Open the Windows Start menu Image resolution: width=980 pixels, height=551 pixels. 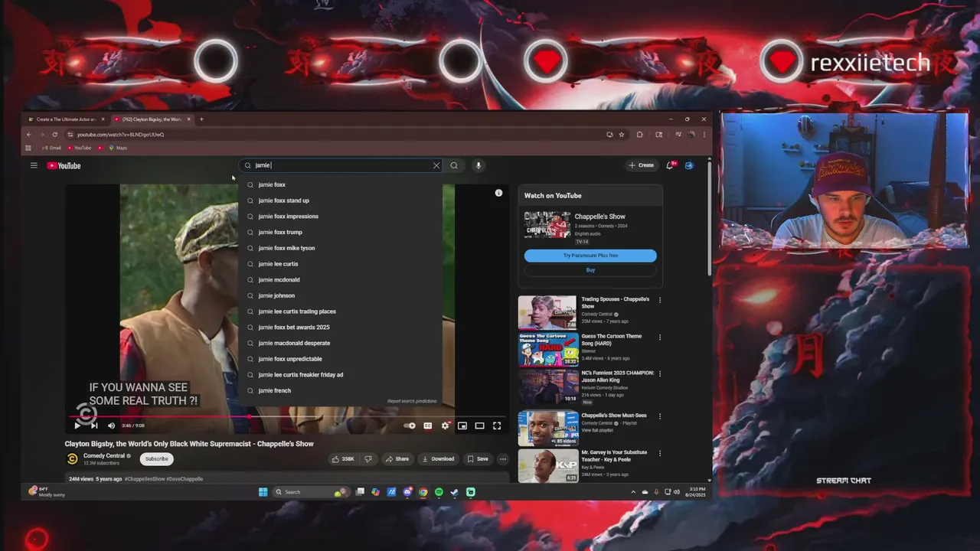pyautogui.click(x=263, y=492)
